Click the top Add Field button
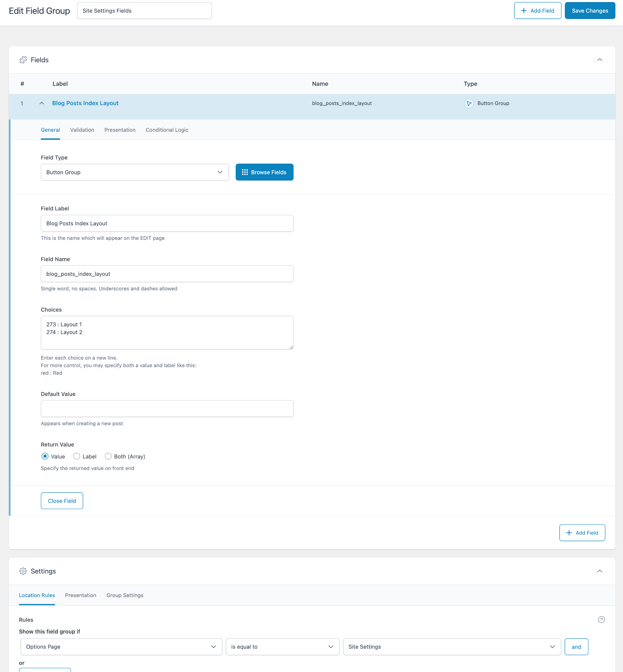This screenshot has height=672, width=623. [x=538, y=11]
